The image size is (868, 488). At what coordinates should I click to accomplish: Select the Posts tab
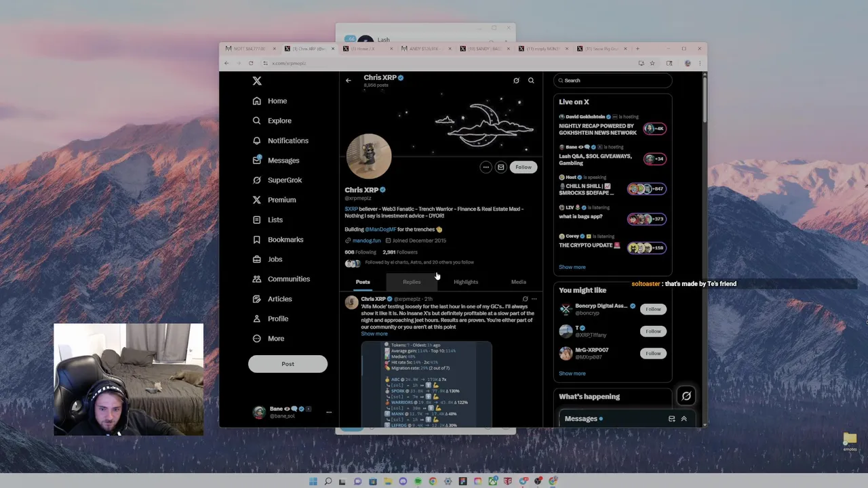point(363,282)
